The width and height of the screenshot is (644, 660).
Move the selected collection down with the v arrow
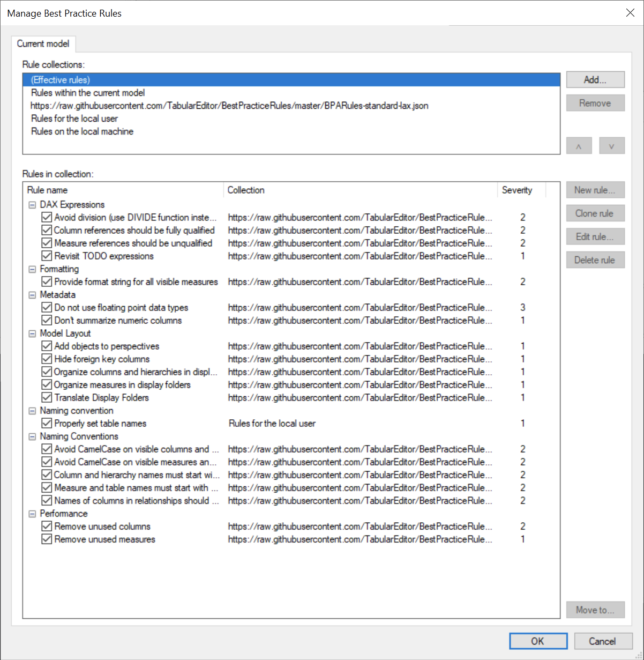[x=611, y=145]
